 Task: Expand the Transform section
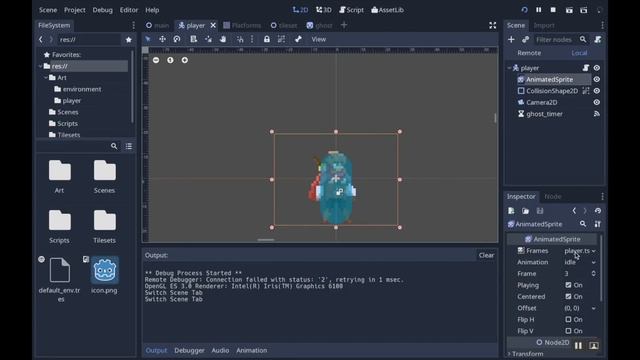coord(527,353)
